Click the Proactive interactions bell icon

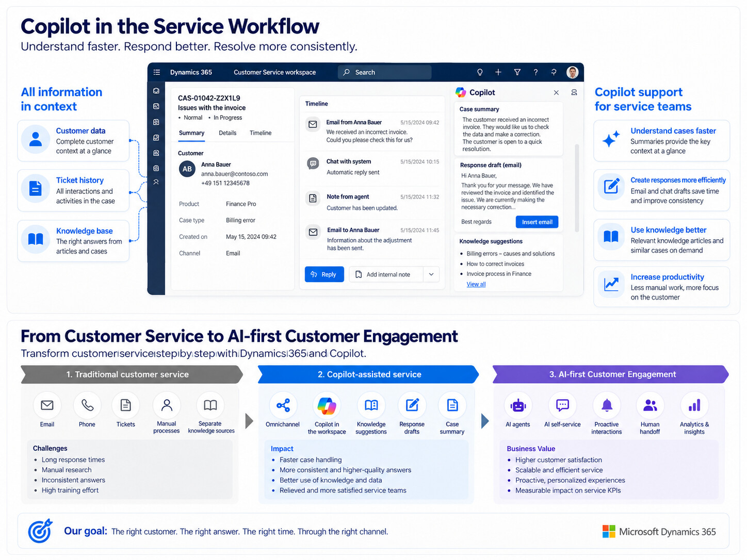coord(607,405)
